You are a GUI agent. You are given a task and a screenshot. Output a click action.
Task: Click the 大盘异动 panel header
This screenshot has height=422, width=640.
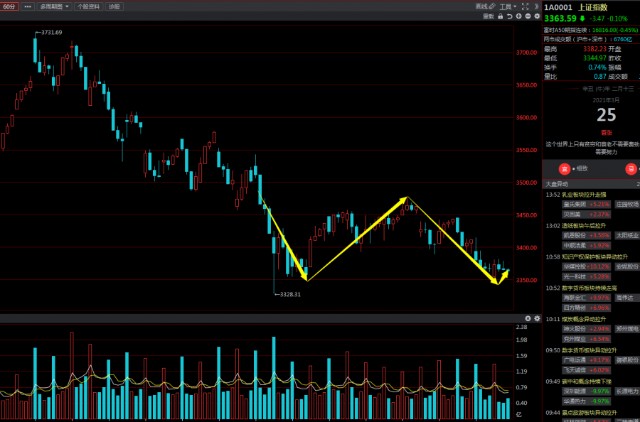point(556,184)
